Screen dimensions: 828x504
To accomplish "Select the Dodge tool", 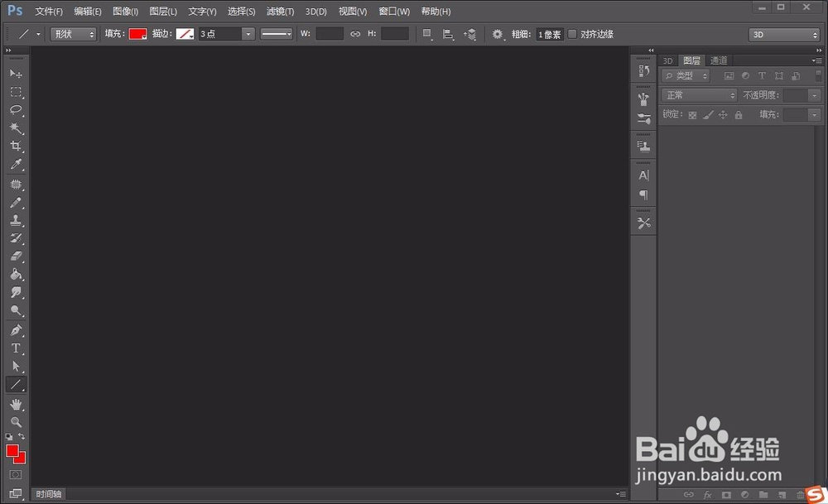I will pyautogui.click(x=16, y=310).
